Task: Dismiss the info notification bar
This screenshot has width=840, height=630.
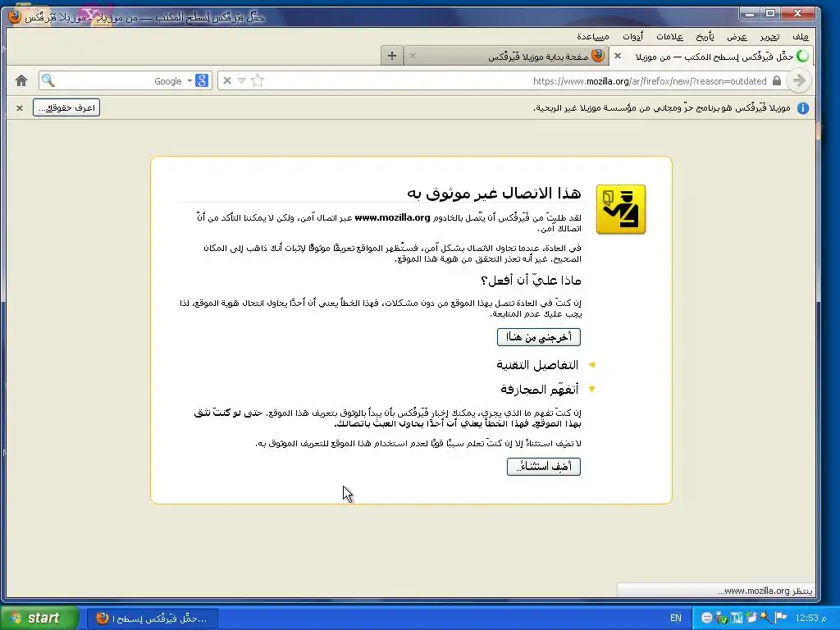Action: (x=20, y=108)
